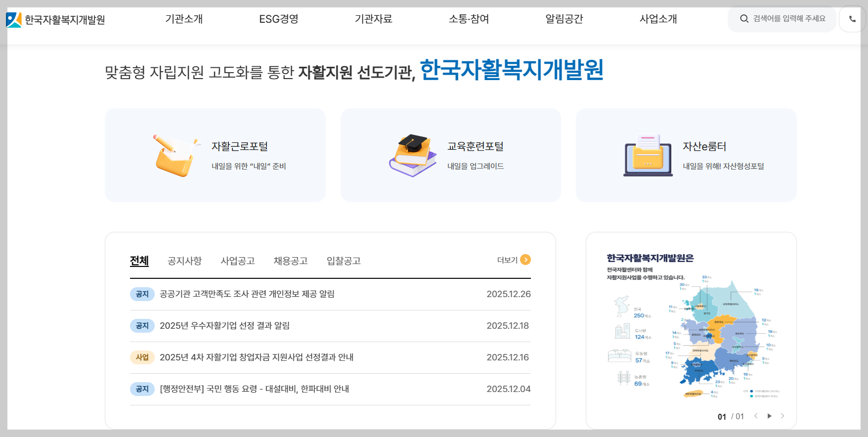Click the Korea map infographic banner
Viewport: 868px width, 437px height.
tap(691, 326)
